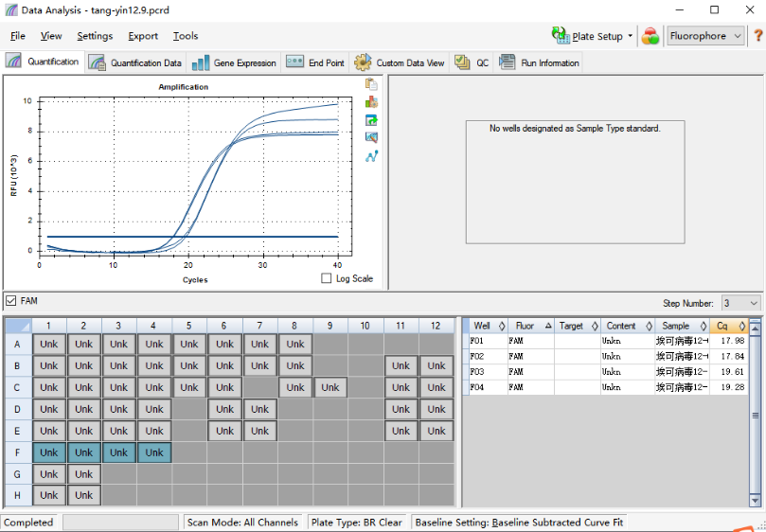Click plate select-all corner cell
Image resolution: width=766 pixels, height=532 pixels.
(x=18, y=326)
